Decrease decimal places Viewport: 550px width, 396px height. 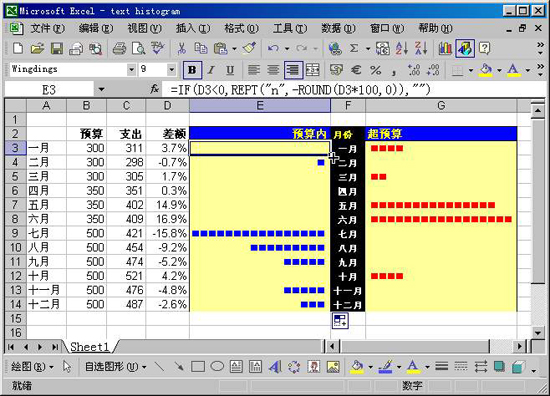(433, 70)
